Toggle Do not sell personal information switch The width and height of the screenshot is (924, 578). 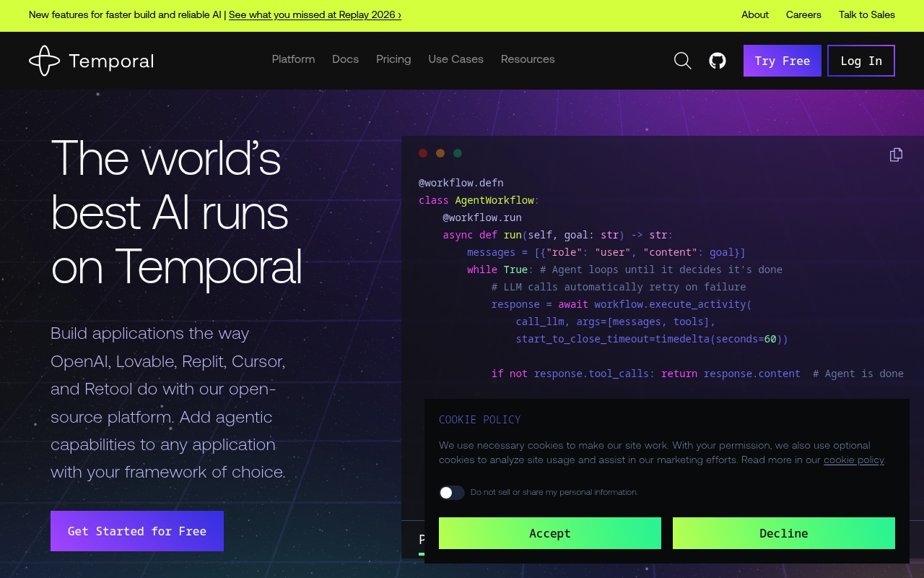coord(452,493)
